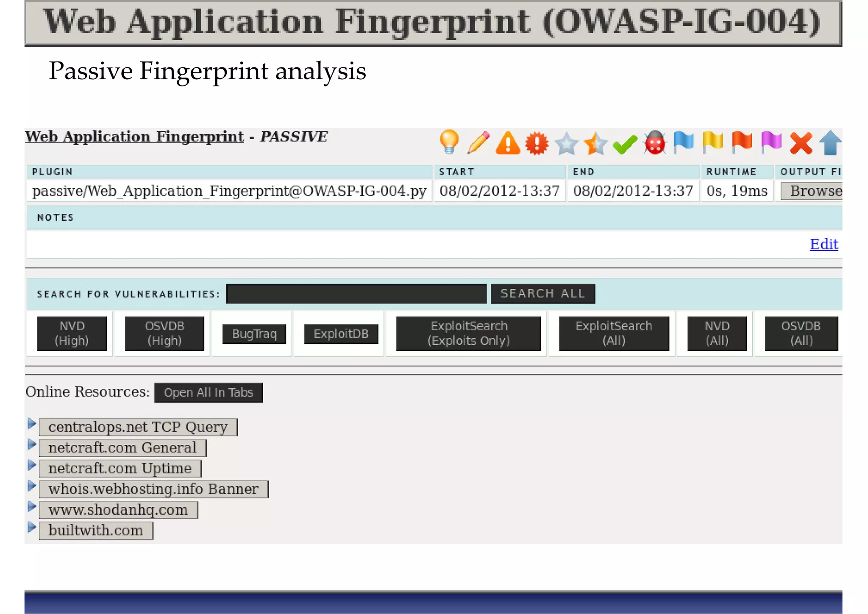Expand the builtwith.com arrow

(x=32, y=527)
